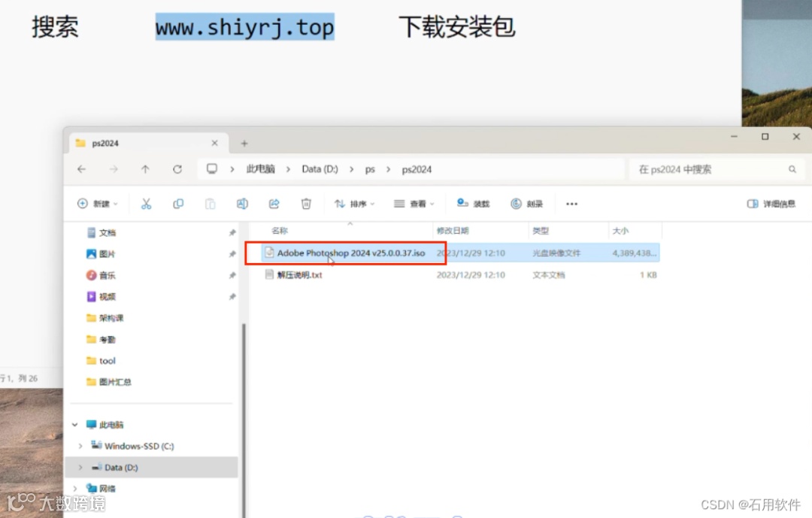The height and width of the screenshot is (518, 812).
Task: Select 网络 in the sidebar
Action: (108, 489)
